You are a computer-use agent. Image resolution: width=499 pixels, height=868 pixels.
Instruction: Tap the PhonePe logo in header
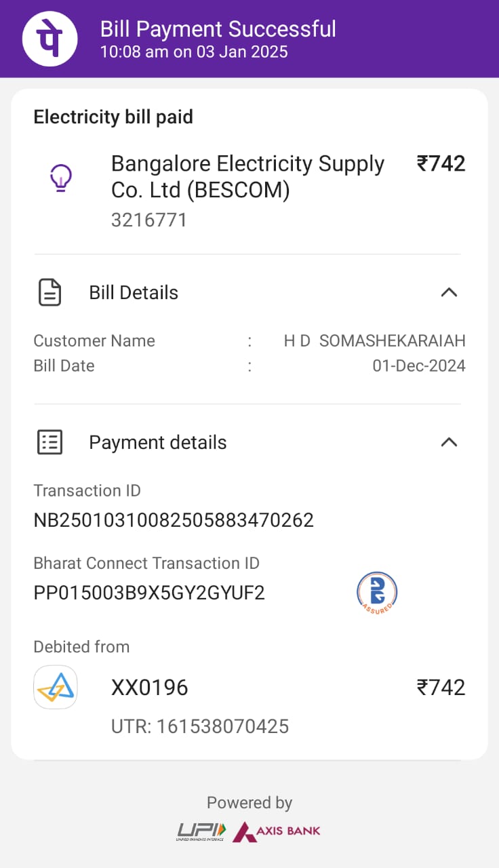tap(50, 39)
